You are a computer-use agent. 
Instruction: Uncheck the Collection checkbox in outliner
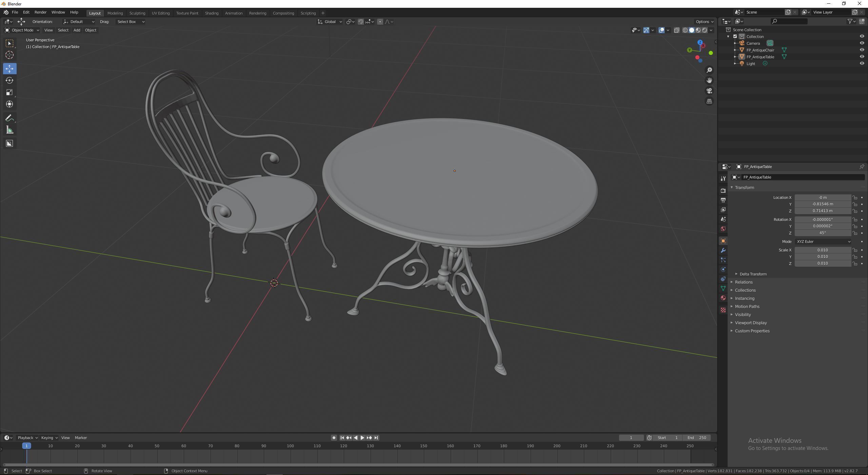(735, 36)
